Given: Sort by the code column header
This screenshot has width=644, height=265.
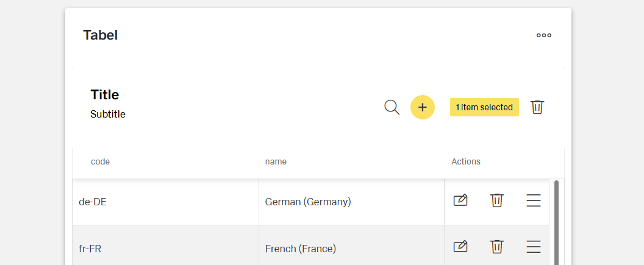Looking at the screenshot, I should coord(100,161).
